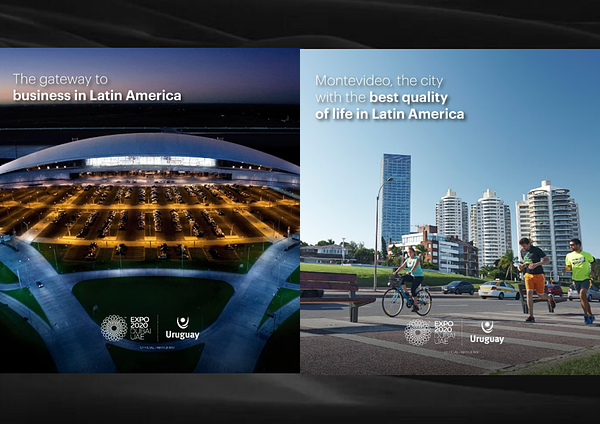This screenshot has width=600, height=424.
Task: Click 'of life in Latin America' text
Action: tap(390, 115)
